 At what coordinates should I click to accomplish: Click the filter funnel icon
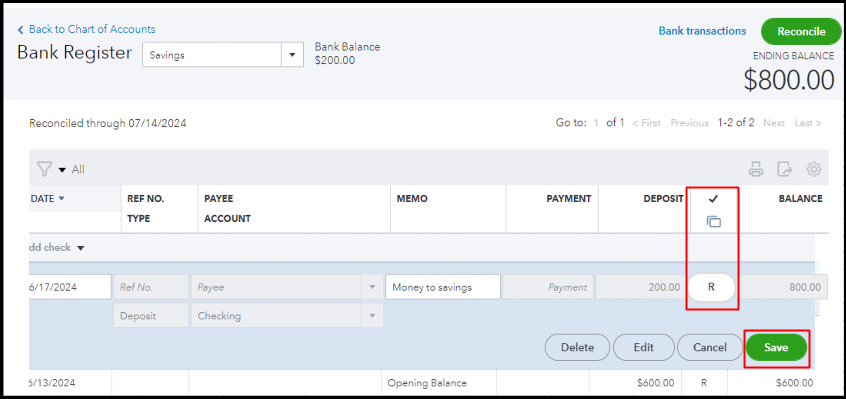[44, 169]
